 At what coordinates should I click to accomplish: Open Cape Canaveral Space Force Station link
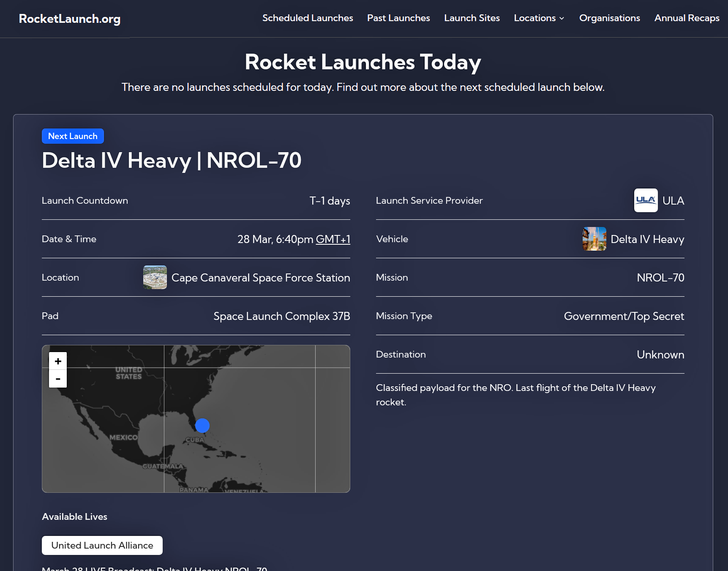coord(261,278)
